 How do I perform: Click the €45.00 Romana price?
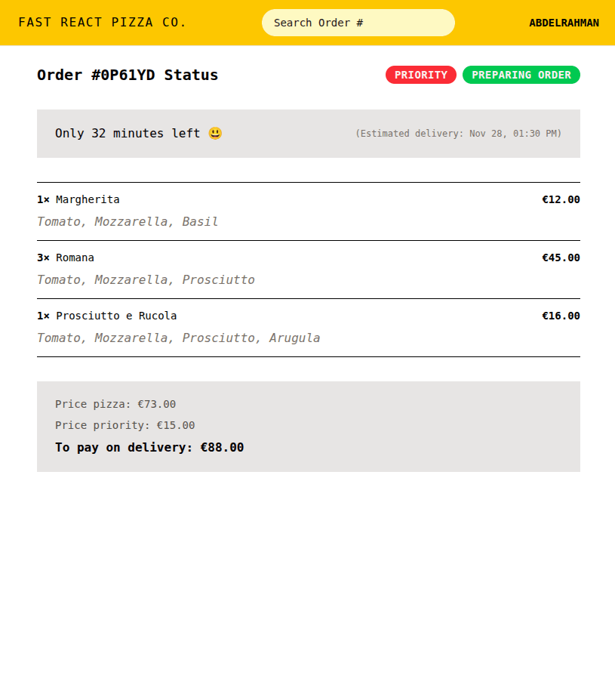(561, 257)
